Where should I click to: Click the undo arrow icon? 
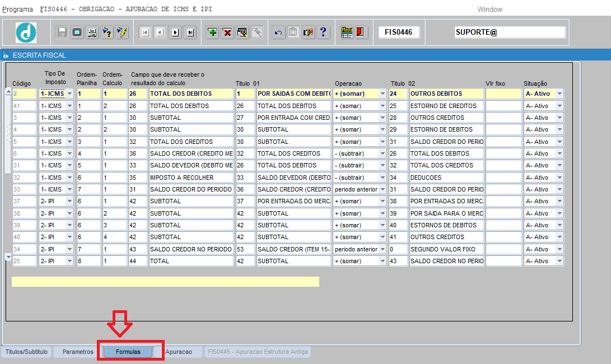point(278,32)
